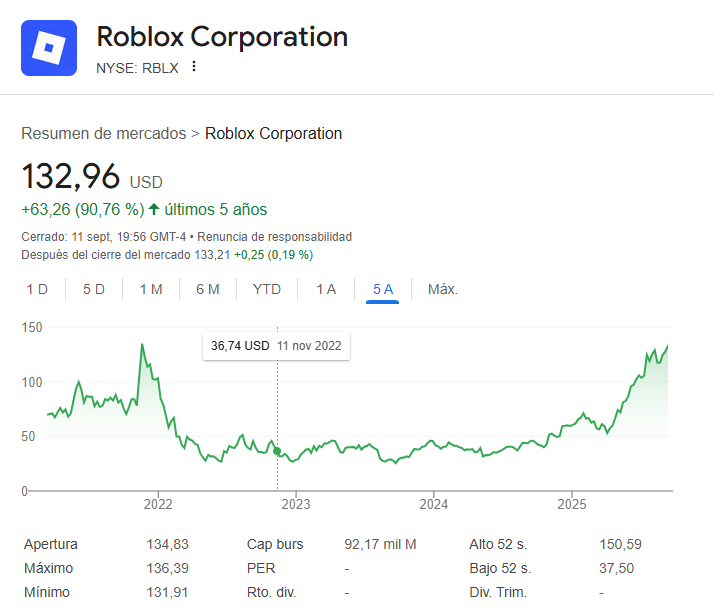Click the 132,96 price value
The image size is (714, 613).
[71, 176]
